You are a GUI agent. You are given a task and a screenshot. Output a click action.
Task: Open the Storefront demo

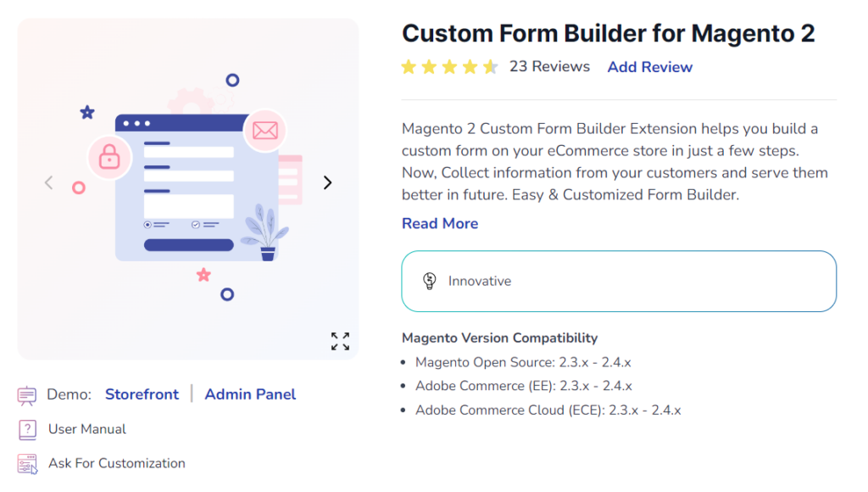142,394
